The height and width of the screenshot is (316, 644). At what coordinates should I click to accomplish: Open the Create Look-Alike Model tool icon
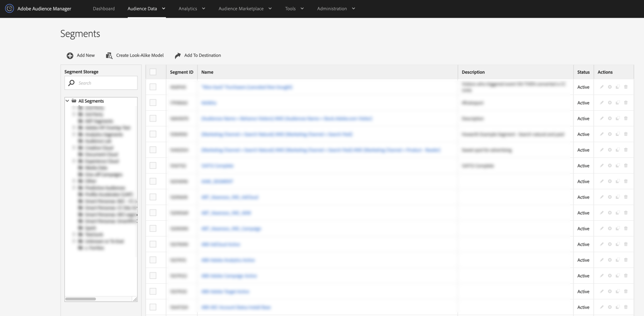point(108,55)
